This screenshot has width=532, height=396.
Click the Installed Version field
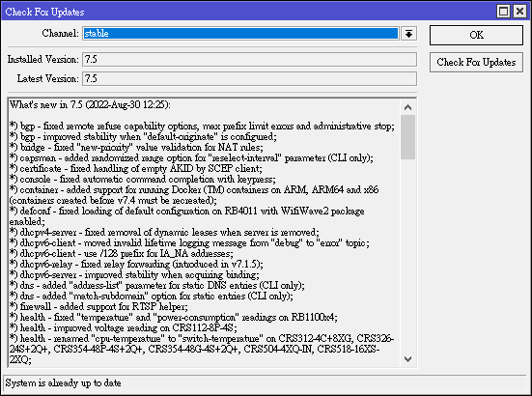coord(249,59)
